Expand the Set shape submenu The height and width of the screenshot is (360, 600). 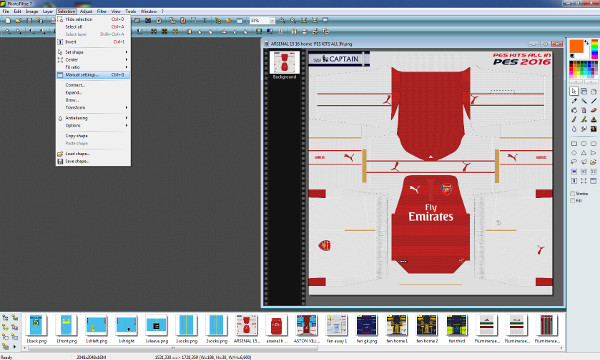[x=93, y=52]
